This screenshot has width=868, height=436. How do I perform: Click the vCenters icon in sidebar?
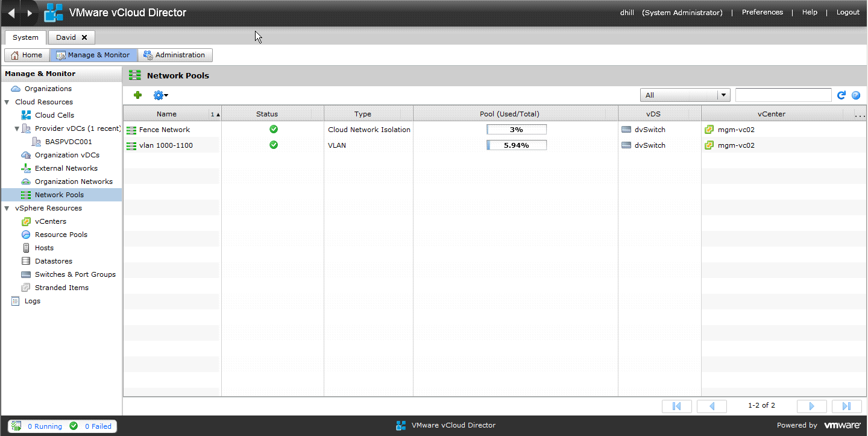click(26, 221)
